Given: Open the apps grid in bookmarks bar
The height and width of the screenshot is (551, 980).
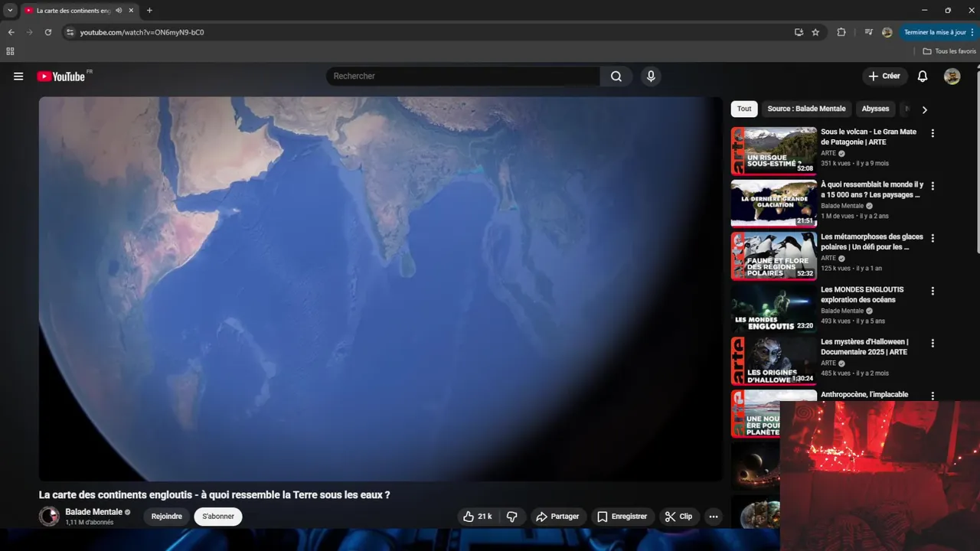Looking at the screenshot, I should click(10, 51).
